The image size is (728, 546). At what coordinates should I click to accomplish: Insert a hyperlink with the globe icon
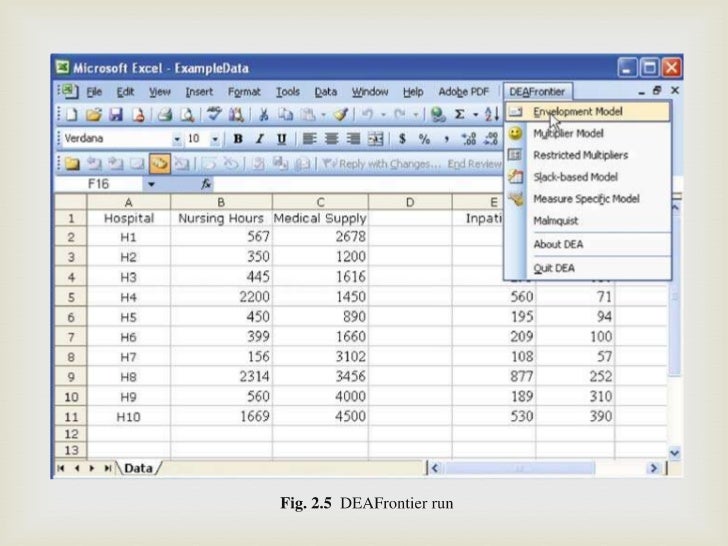437,114
